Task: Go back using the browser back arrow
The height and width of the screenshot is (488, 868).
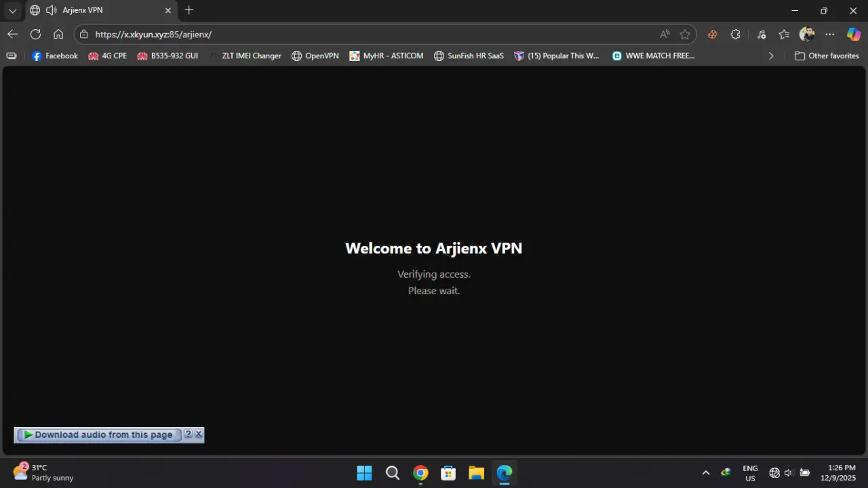Action: 12,34
